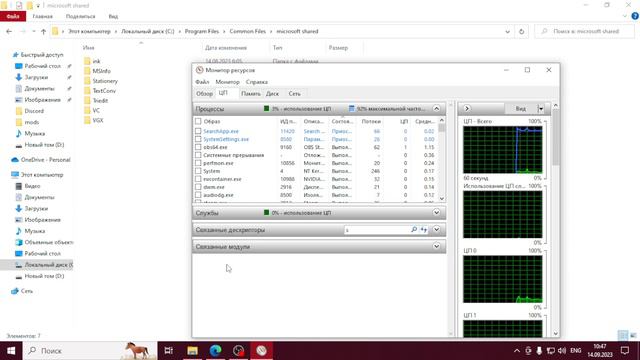Expand the Связанные дескрипторы section
Image resolution: width=640 pixels, height=360 pixels.
[x=436, y=229]
